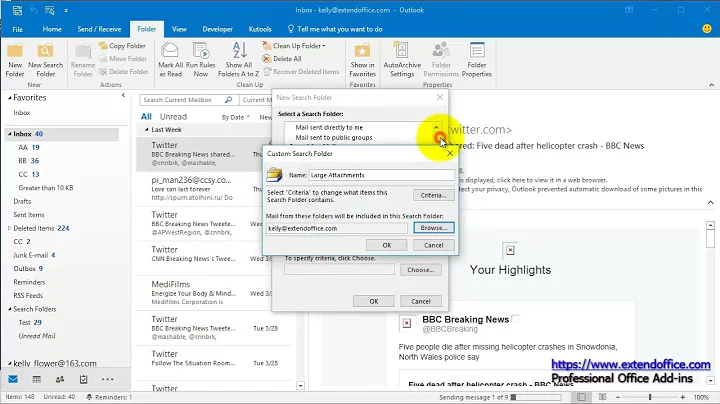Collapse the folder pane arrow
This screenshot has height=404, width=720.
(123, 95)
